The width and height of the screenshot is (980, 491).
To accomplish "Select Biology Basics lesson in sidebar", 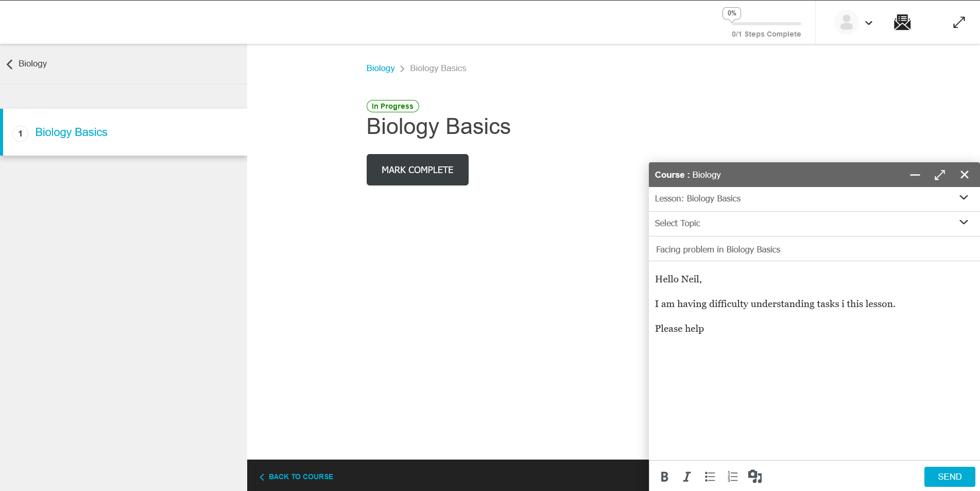I will pyautogui.click(x=71, y=132).
